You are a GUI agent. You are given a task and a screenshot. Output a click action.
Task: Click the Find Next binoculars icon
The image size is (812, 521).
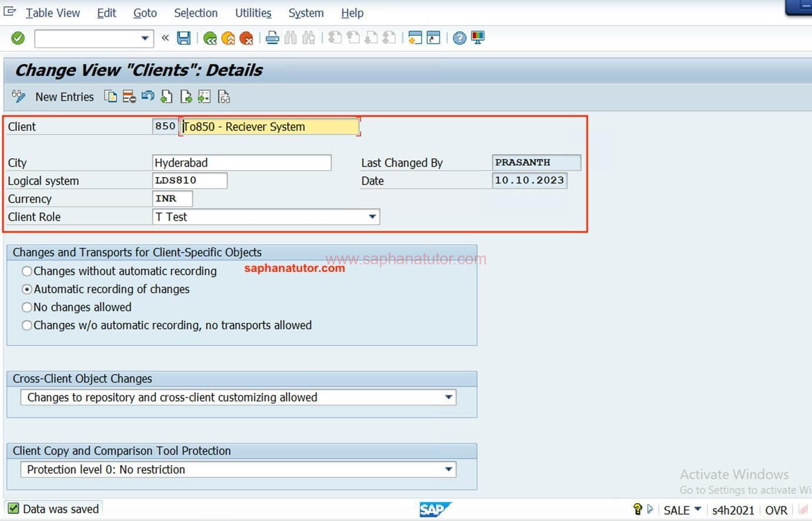tap(308, 38)
